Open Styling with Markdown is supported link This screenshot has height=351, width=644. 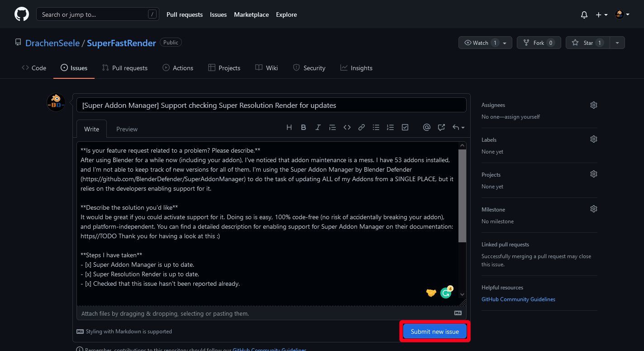124,332
